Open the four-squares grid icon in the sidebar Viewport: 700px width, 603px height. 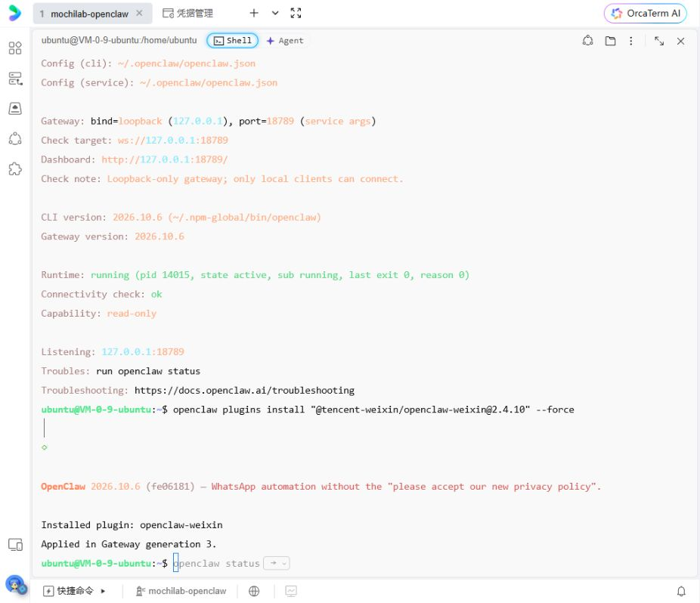tap(15, 48)
